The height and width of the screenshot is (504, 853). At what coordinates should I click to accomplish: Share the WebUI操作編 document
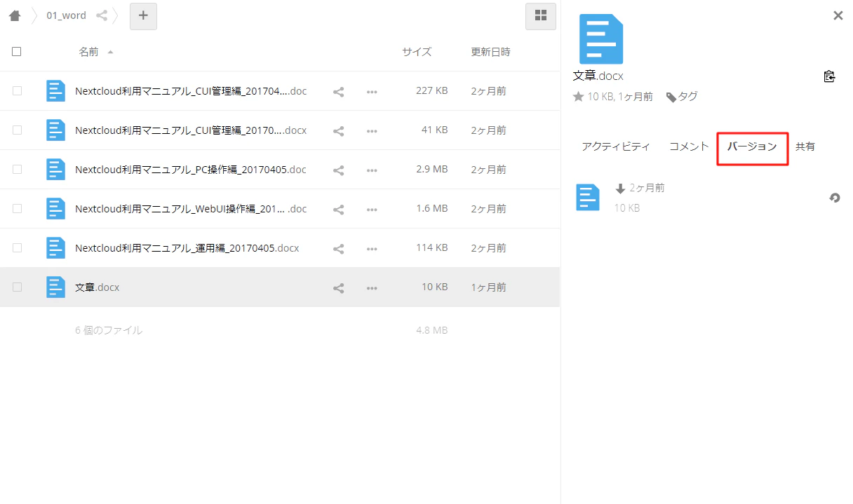338,209
